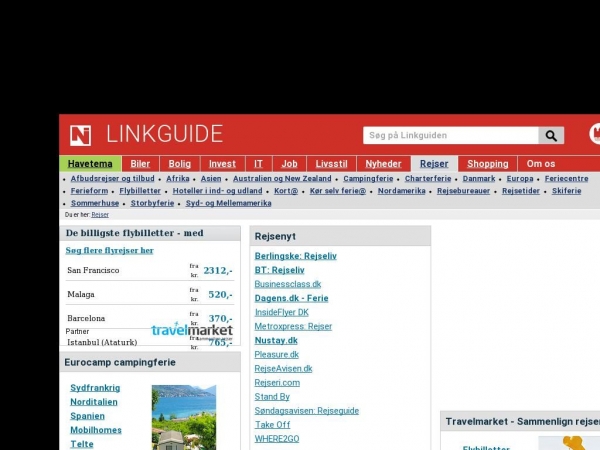Click the magnifier search button

[x=551, y=135]
